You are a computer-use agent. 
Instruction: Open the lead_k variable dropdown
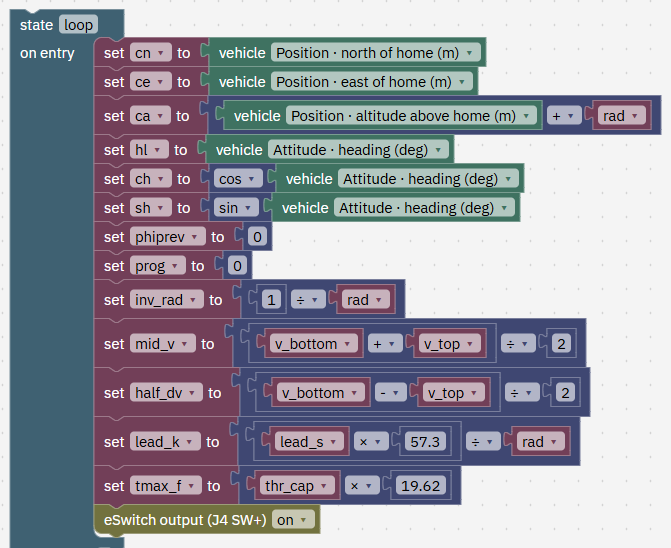coord(165,442)
